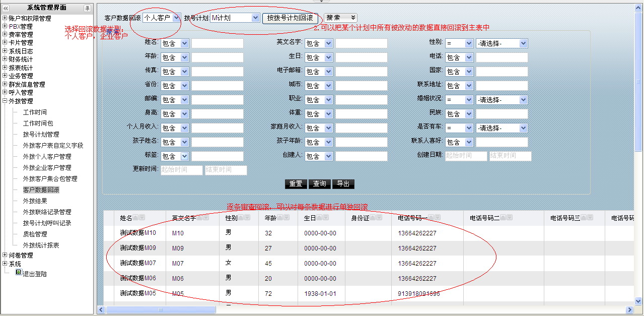Collapse the 外拨管理 tree node

5,101
